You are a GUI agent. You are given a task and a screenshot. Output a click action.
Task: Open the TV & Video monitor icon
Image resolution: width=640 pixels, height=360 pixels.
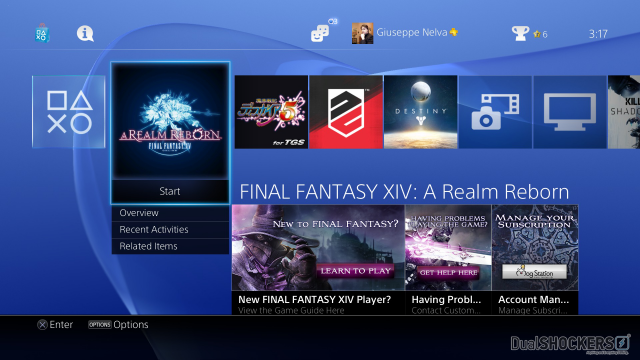point(570,112)
